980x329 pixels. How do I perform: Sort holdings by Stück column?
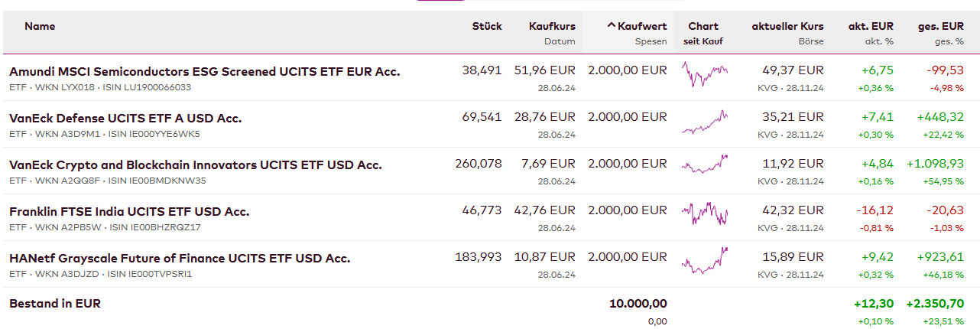487,26
